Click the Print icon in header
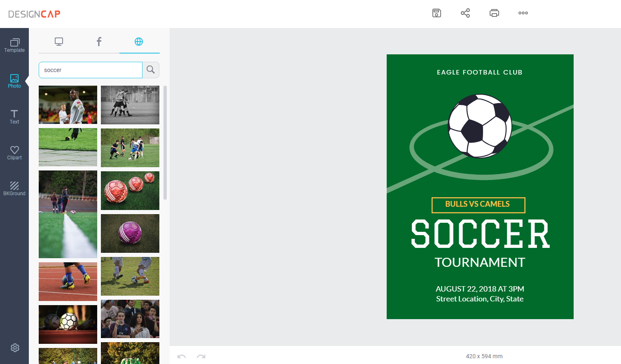Viewport: 621px width, 364px height. [x=494, y=13]
